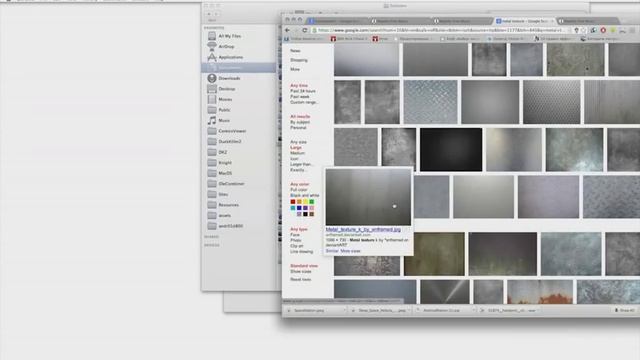Click the Chrome address bar

tap(441, 30)
